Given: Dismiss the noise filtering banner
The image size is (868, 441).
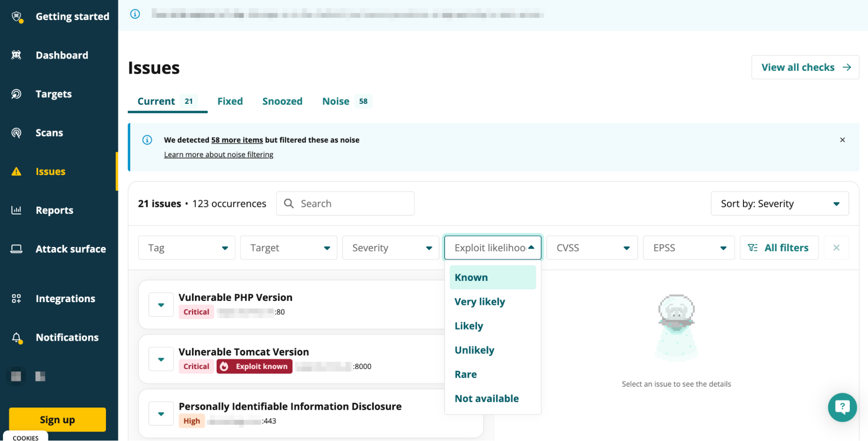Looking at the screenshot, I should (x=842, y=140).
